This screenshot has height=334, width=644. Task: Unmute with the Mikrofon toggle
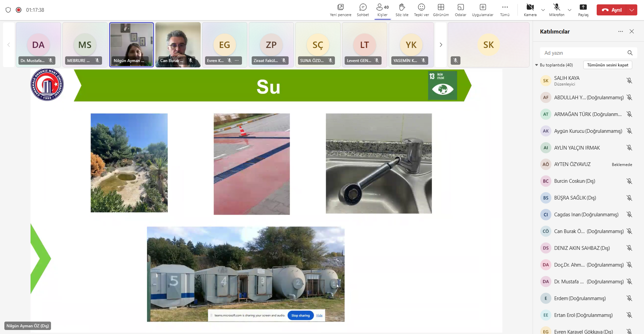pos(556,10)
